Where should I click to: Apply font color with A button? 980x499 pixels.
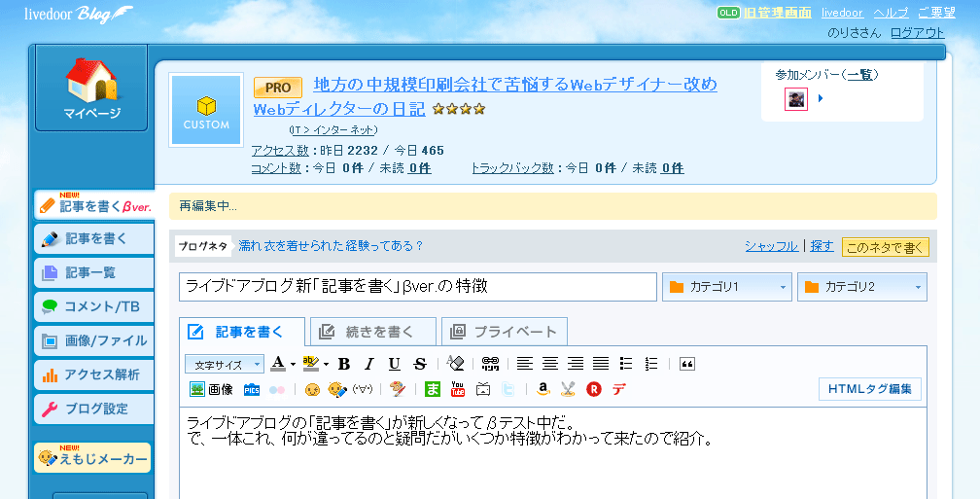(278, 364)
